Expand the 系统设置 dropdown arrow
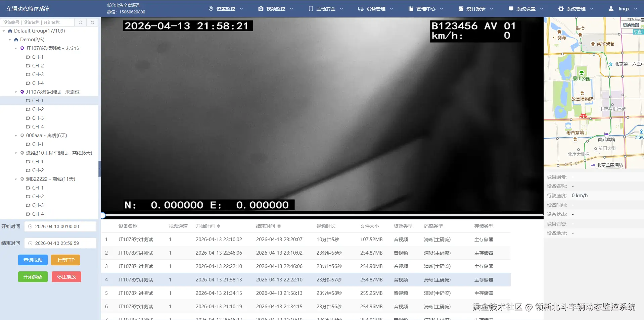The height and width of the screenshot is (320, 644). click(542, 9)
